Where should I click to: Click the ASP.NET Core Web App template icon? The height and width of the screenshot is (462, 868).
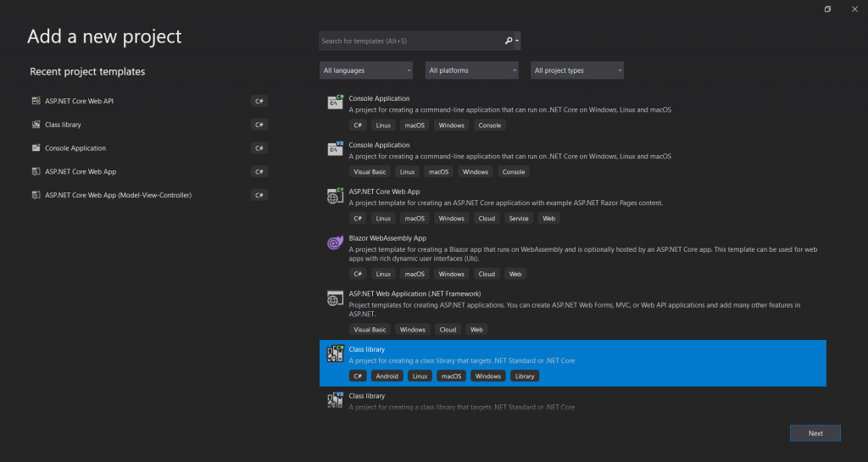(x=336, y=196)
